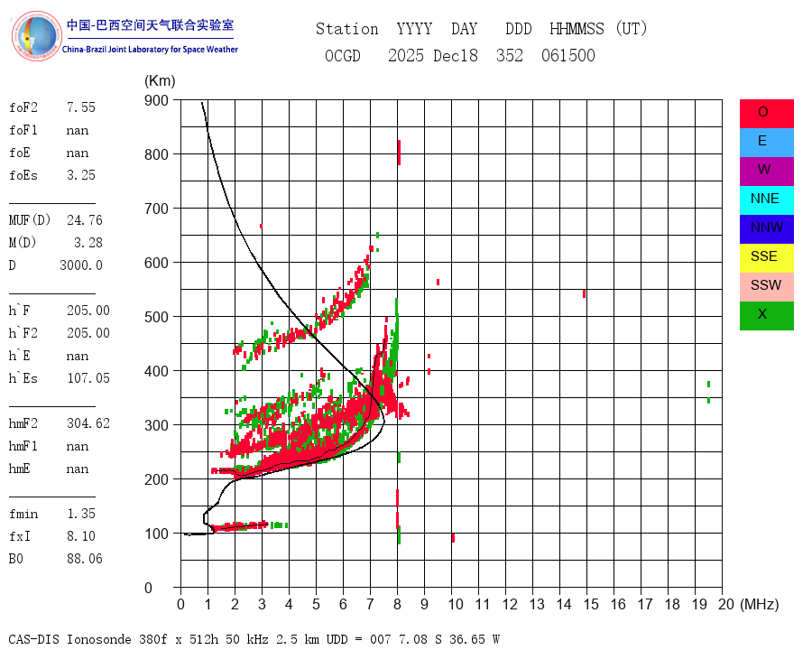Screen dimensions: 812x650
Task: Click the h`F value 205.00
Action: (x=88, y=311)
